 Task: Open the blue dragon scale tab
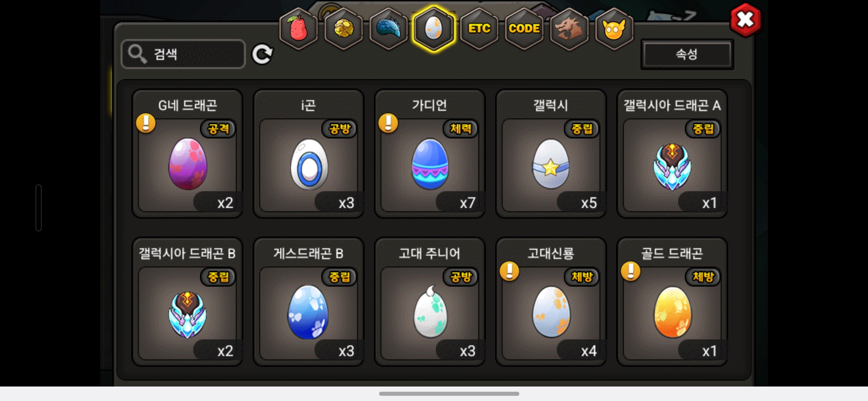click(389, 29)
